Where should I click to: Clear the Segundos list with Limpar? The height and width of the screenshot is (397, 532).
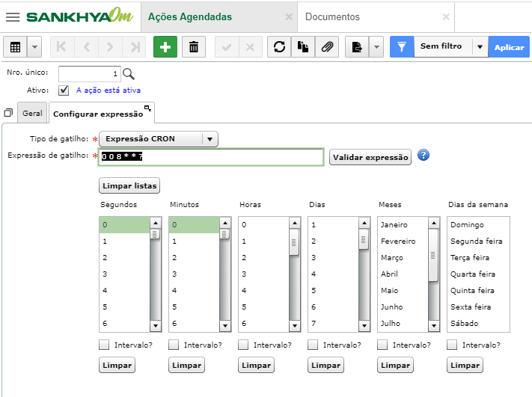pyautogui.click(x=117, y=365)
